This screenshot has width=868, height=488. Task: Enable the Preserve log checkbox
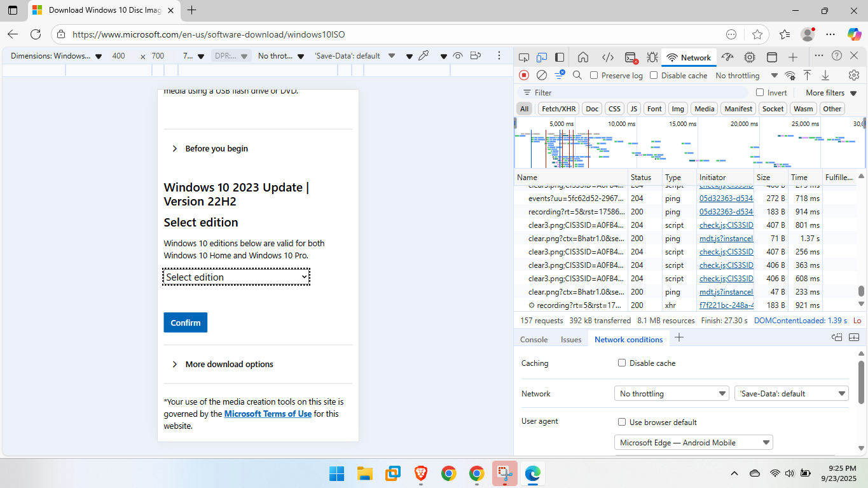coord(594,75)
